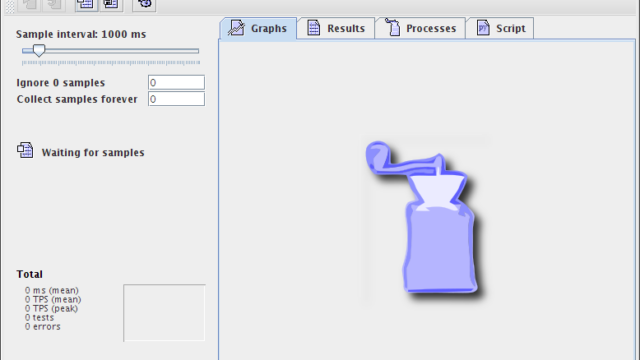Click the stop collecting statistics toolbar icon
The width and height of the screenshot is (640, 360).
(x=111, y=5)
